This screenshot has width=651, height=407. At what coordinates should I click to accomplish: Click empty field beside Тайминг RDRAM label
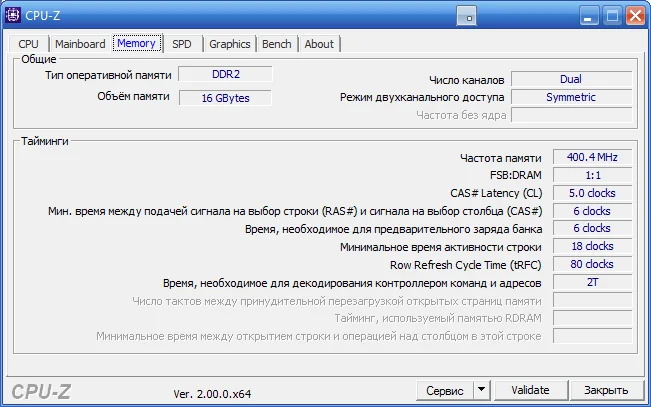point(592,318)
